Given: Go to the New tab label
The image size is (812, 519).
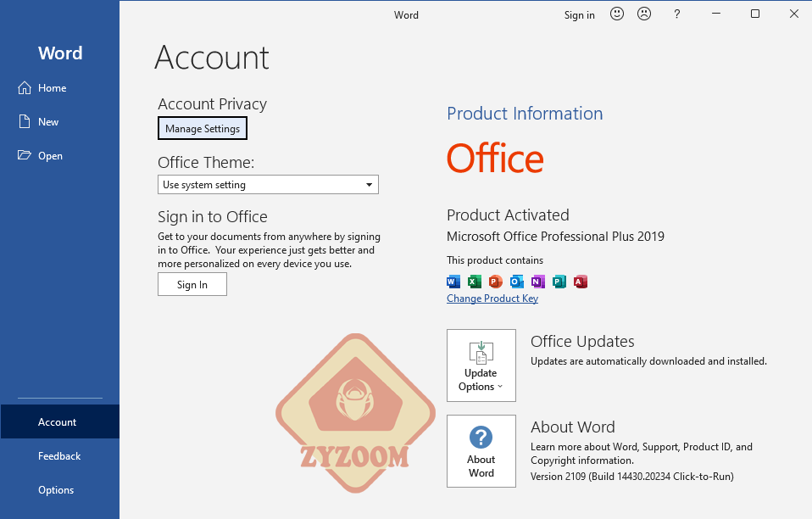Looking at the screenshot, I should [x=48, y=122].
